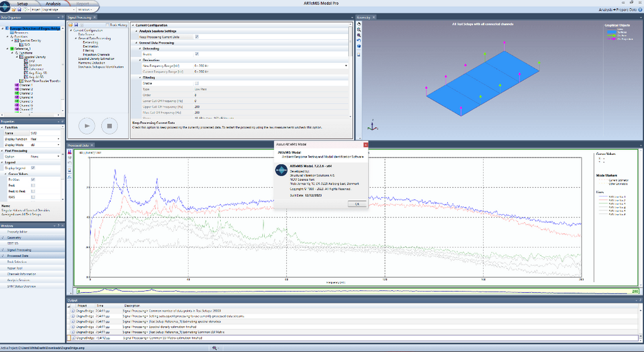Select the Coherence function in Data Organizer
This screenshot has height=352, width=644.
coord(36,69)
